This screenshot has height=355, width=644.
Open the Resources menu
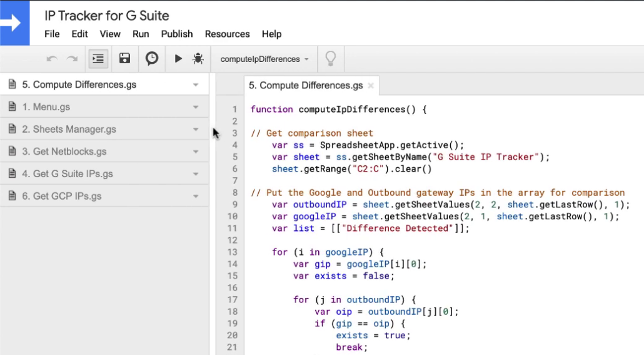pyautogui.click(x=228, y=34)
